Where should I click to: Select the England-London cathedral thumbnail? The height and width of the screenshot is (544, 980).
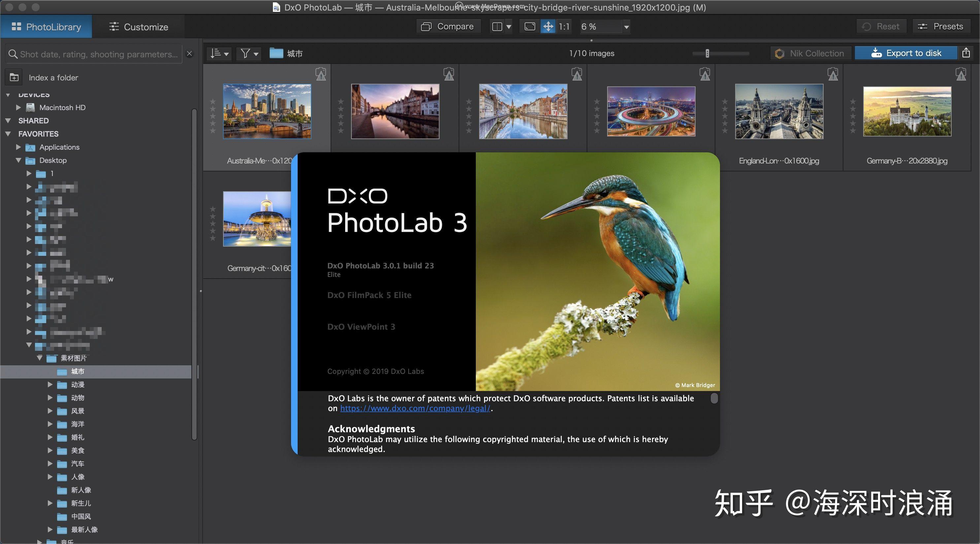pos(779,111)
